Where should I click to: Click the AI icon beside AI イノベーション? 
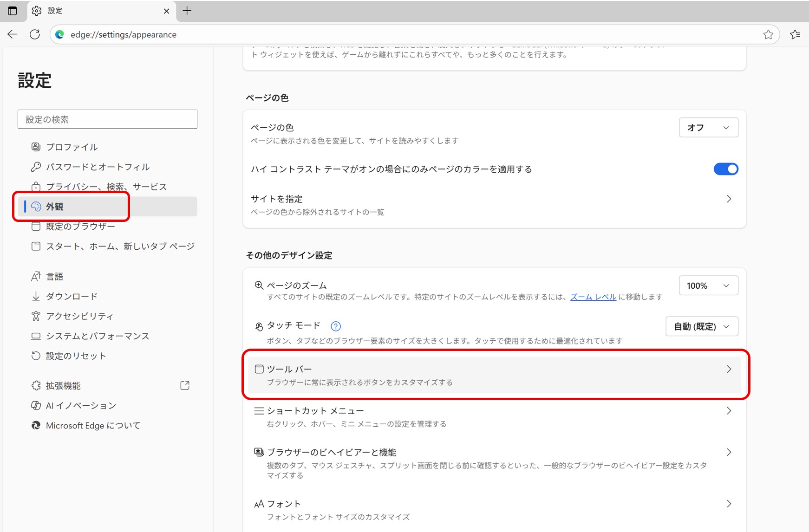coord(36,406)
